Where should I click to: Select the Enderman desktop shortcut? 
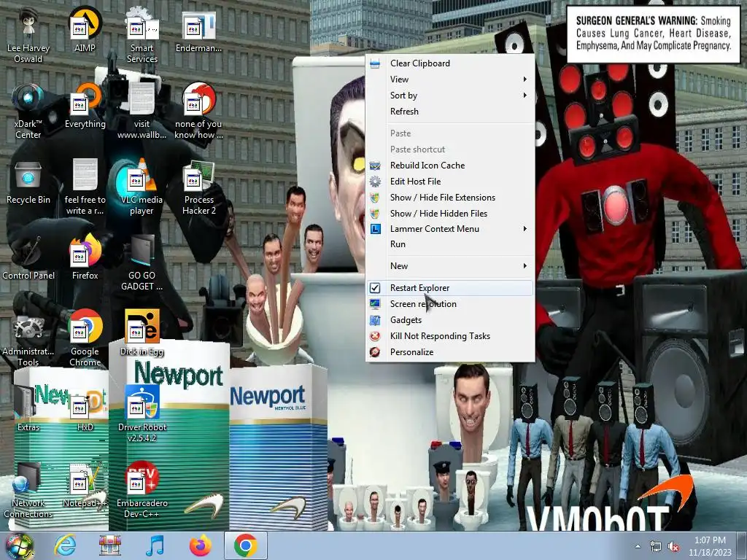pos(198,30)
